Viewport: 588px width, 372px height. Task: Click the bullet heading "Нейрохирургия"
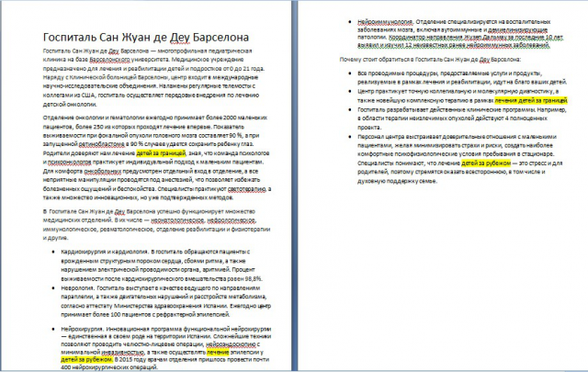83,329
